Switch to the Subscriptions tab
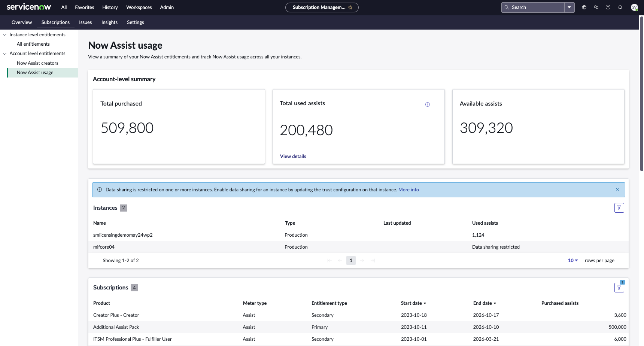The width and height of the screenshot is (644, 346). [x=55, y=22]
